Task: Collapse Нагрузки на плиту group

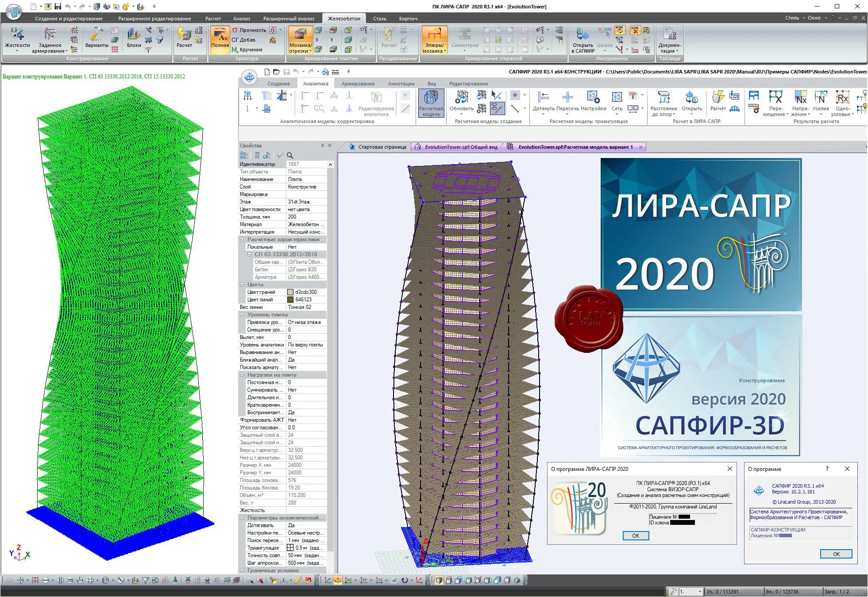Action: (x=242, y=375)
